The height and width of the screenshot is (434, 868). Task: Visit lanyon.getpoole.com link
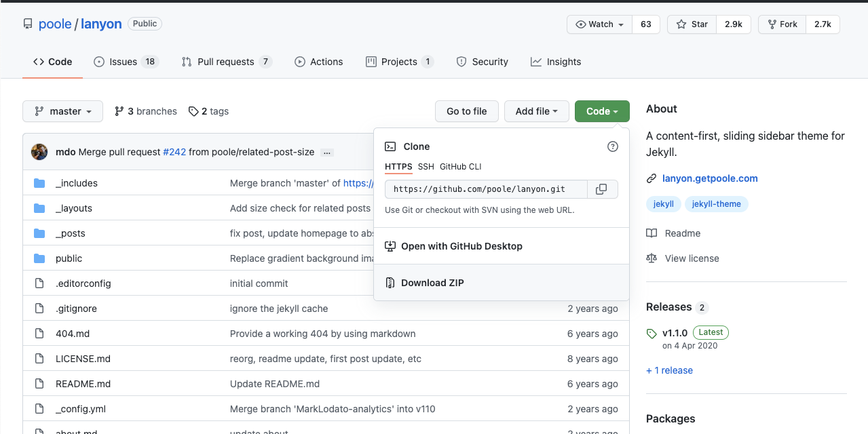coord(710,178)
